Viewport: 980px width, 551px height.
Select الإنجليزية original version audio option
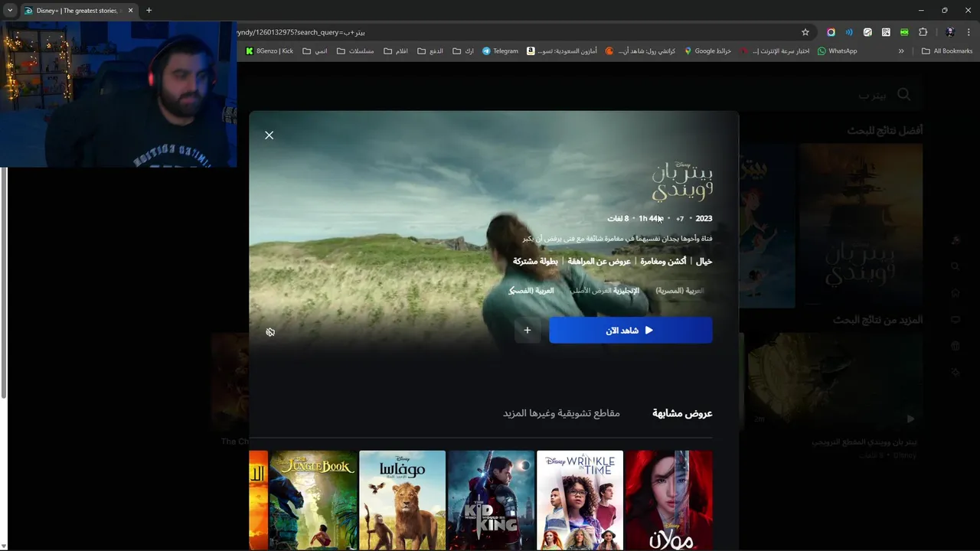click(x=605, y=291)
